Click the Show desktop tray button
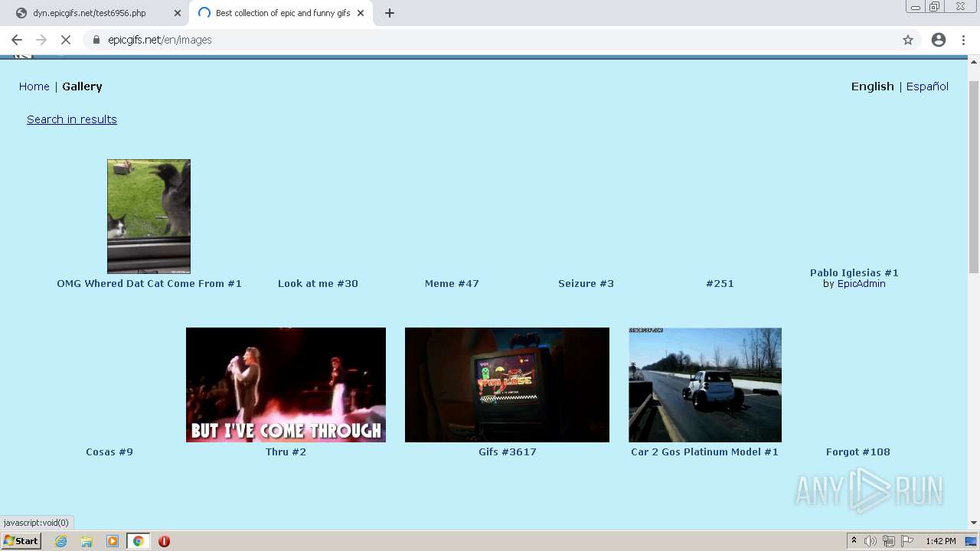The height and width of the screenshot is (551, 980). click(x=971, y=541)
